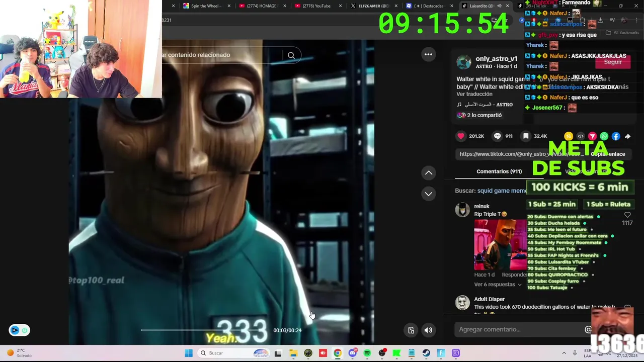Open Steam from the taskbar
This screenshot has height=362, width=644.
coord(426,353)
